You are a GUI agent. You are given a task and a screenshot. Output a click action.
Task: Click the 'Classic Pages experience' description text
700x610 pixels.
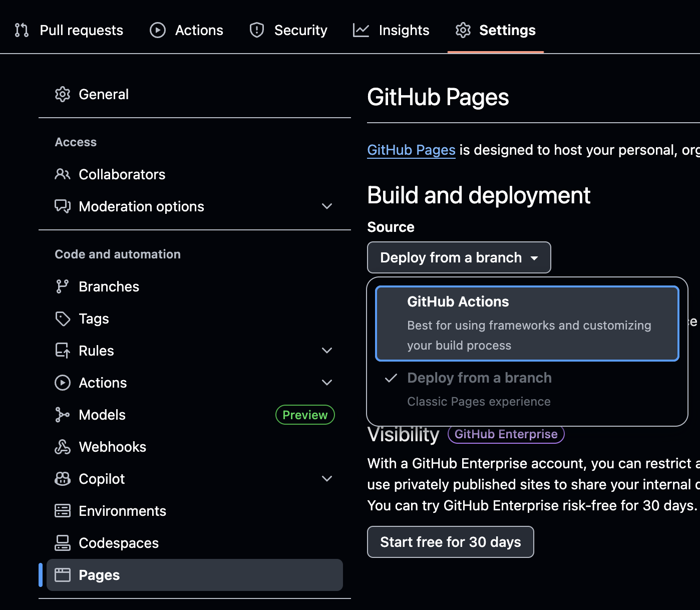point(479,402)
